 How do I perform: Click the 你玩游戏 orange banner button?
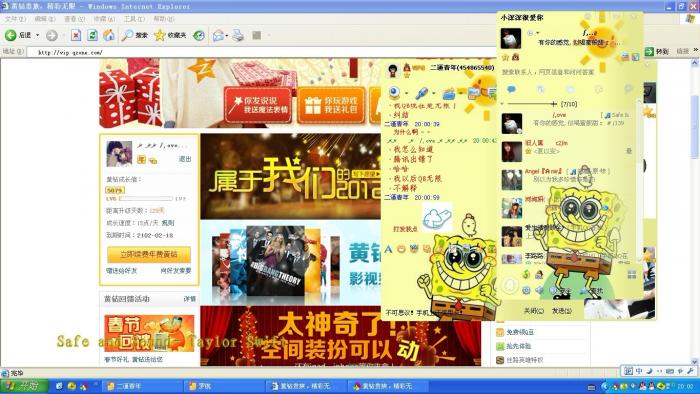pyautogui.click(x=331, y=105)
